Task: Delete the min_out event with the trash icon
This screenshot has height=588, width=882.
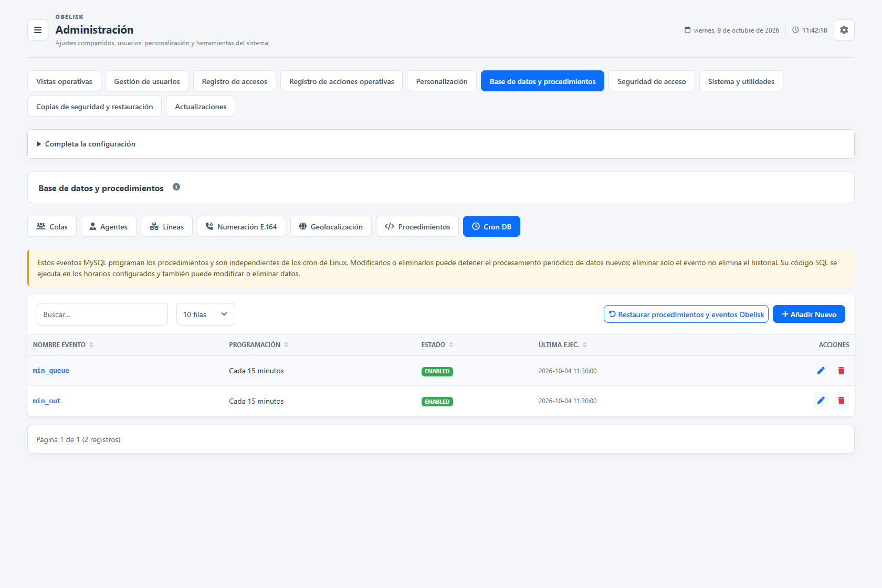Action: tap(841, 401)
